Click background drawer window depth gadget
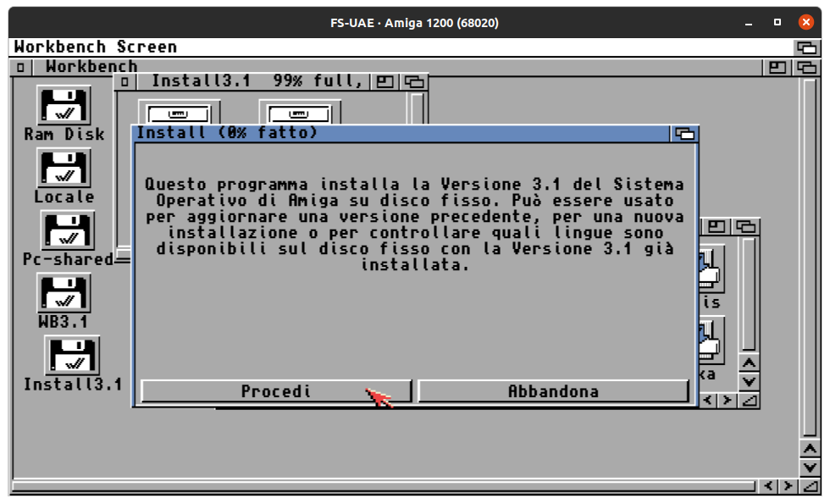 (x=746, y=227)
